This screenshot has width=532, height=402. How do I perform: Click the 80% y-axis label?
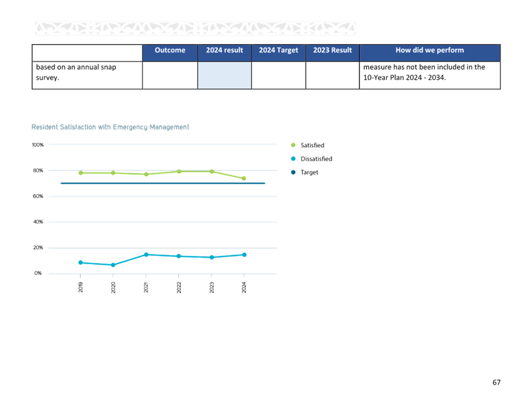click(x=38, y=170)
